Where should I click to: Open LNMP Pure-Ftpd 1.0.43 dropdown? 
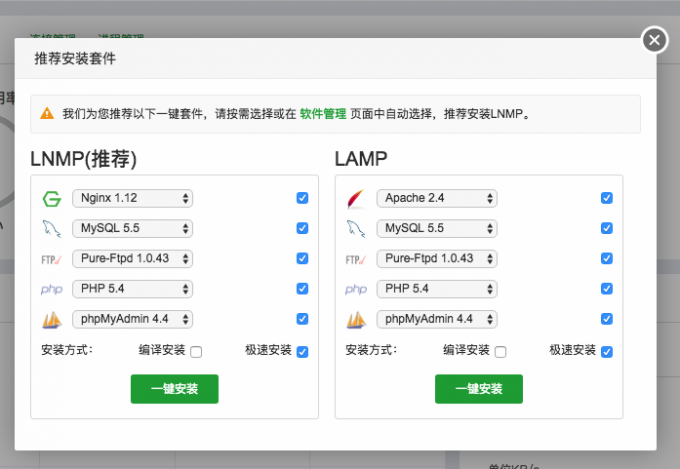[x=132, y=259]
